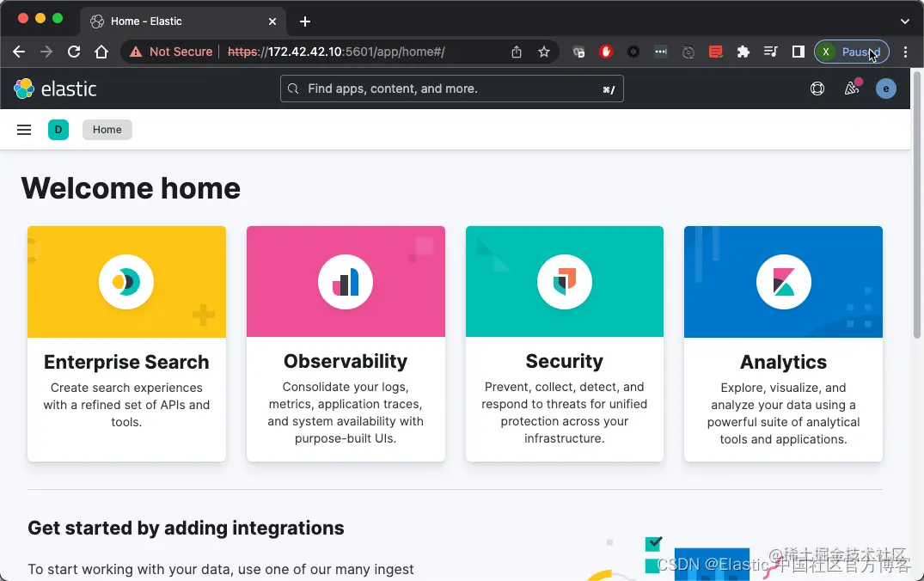Click the Observability title
The image size is (924, 581).
point(346,361)
